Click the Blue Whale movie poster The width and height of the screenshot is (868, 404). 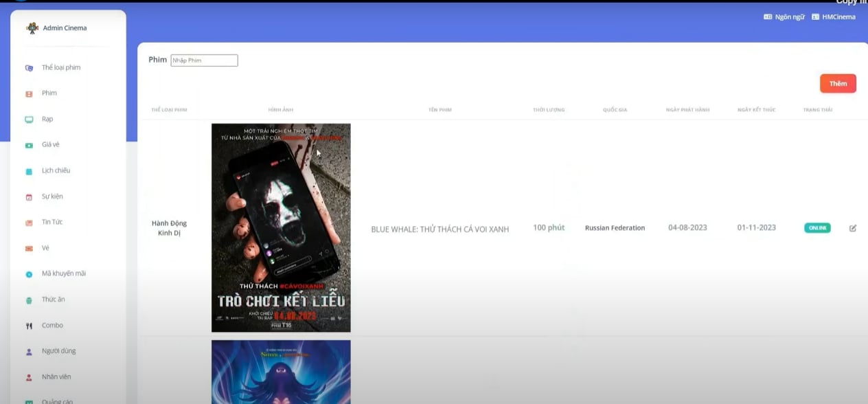281,227
